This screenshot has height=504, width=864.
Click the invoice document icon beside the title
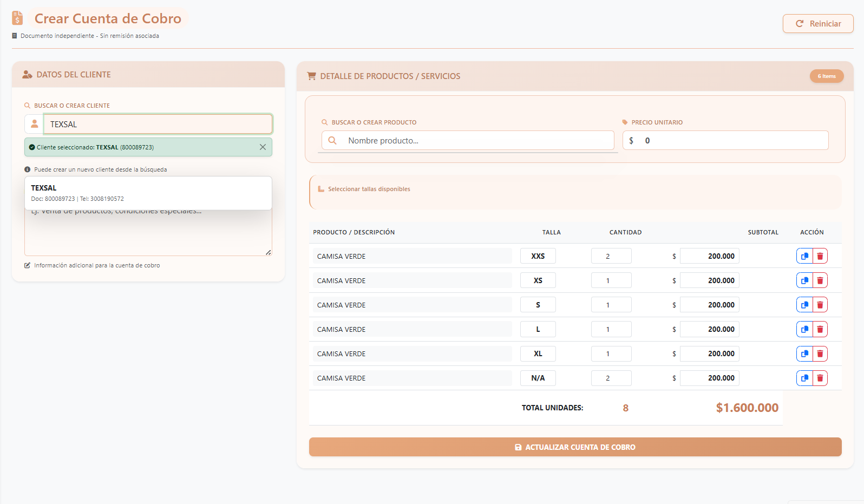[x=17, y=18]
